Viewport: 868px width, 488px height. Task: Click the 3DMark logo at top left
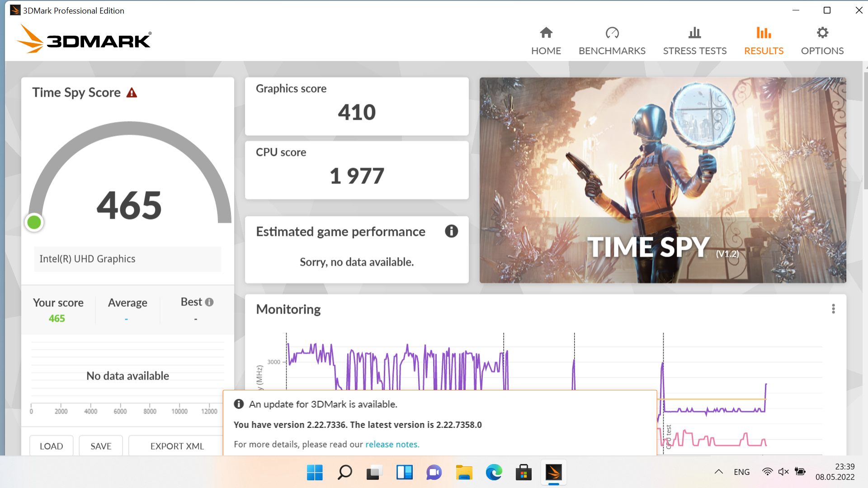pyautogui.click(x=85, y=40)
